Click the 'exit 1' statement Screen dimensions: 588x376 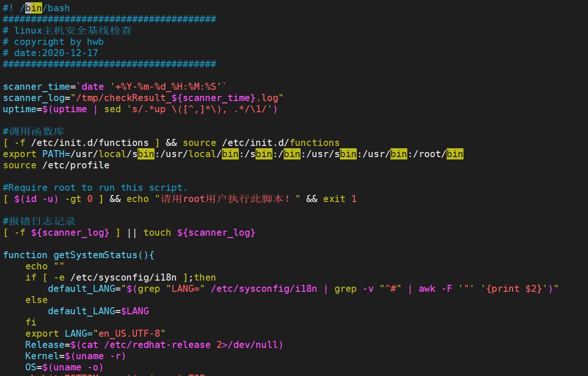[x=340, y=199]
